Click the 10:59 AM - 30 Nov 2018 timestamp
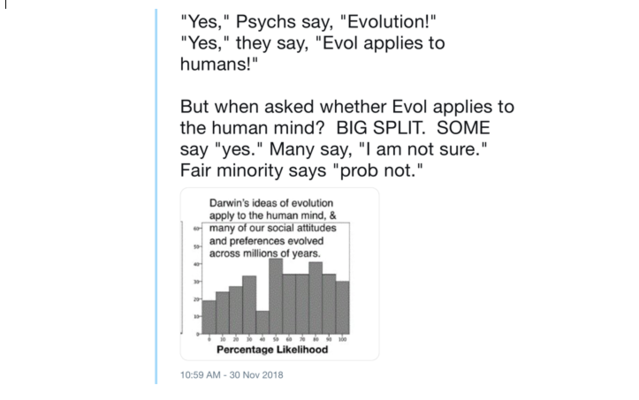Viewport: 639px width, 400px height. coord(231,375)
